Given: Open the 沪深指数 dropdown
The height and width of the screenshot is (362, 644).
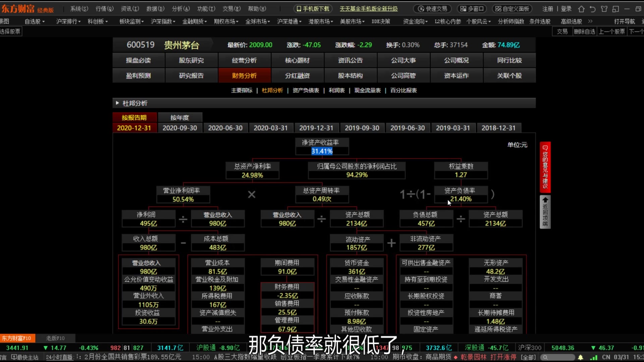Looking at the screenshot, I should click(163, 21).
